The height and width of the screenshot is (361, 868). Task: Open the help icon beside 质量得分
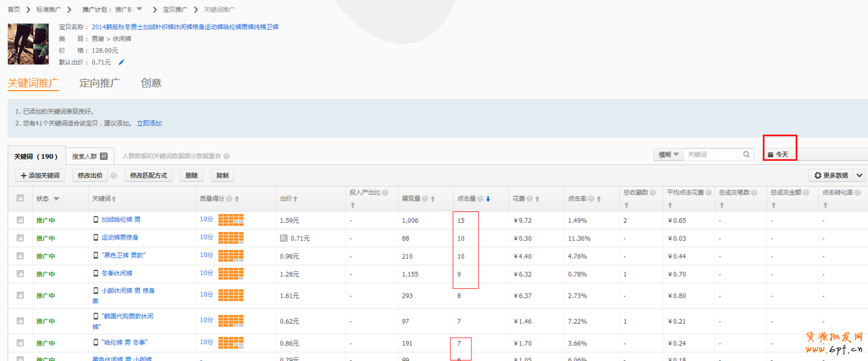tap(229, 199)
